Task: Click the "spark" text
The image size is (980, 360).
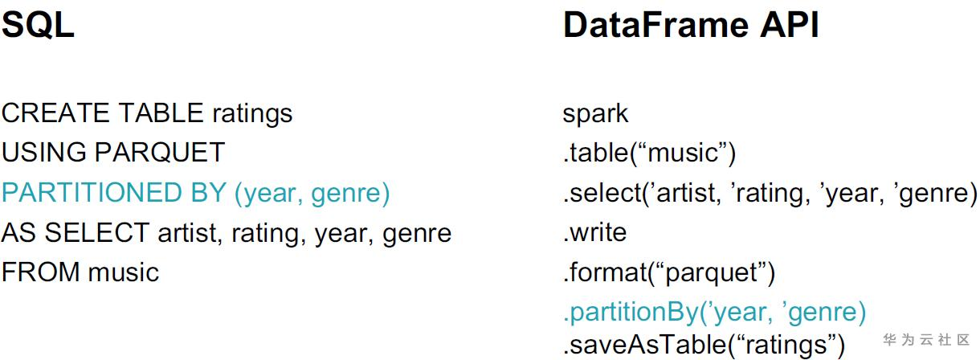Action: 595,114
